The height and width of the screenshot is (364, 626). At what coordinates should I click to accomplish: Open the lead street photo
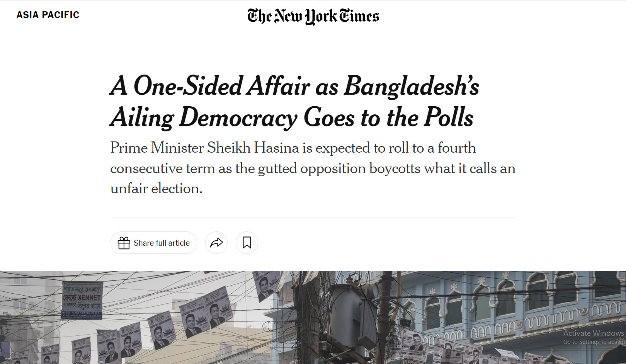click(x=313, y=317)
